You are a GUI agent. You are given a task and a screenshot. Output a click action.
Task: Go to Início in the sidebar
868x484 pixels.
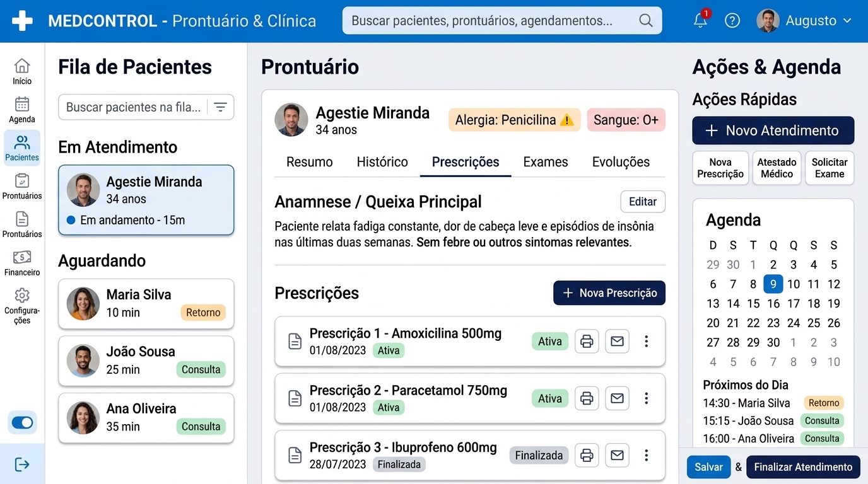22,72
